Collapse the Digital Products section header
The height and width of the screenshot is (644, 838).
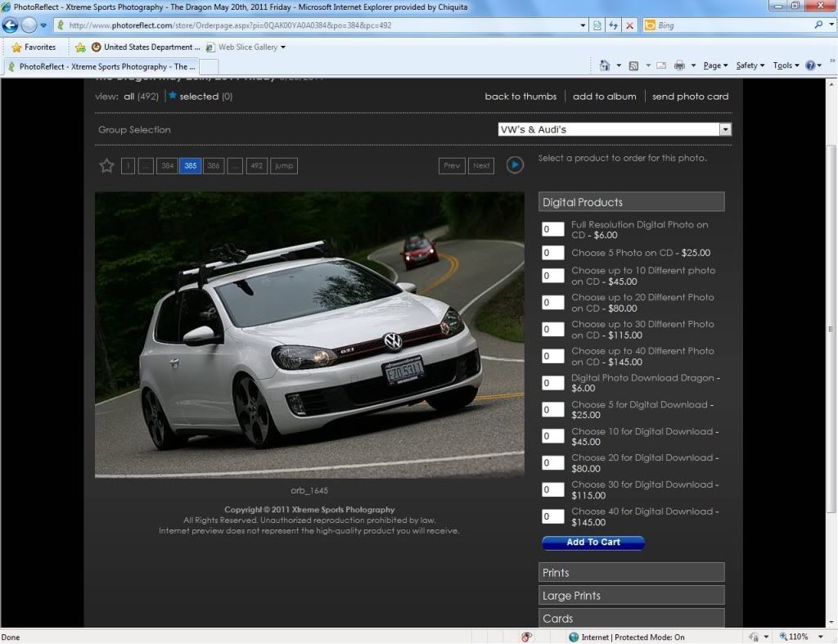(631, 202)
